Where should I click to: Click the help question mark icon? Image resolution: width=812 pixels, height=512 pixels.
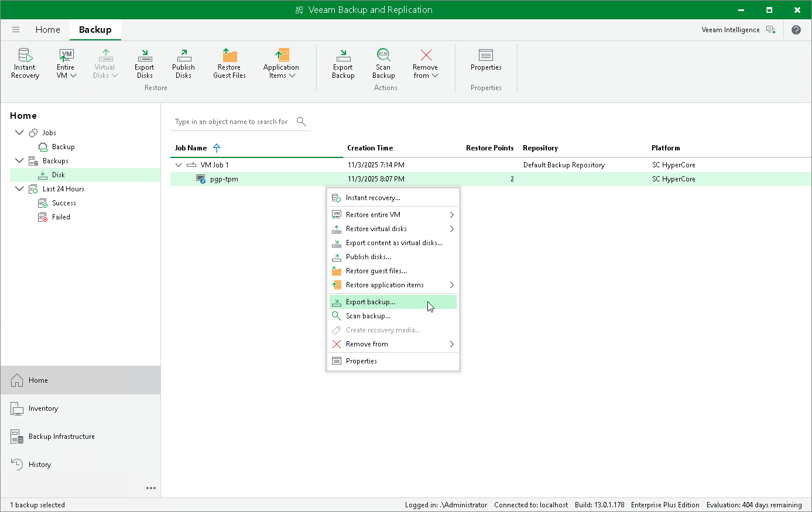pyautogui.click(x=796, y=30)
